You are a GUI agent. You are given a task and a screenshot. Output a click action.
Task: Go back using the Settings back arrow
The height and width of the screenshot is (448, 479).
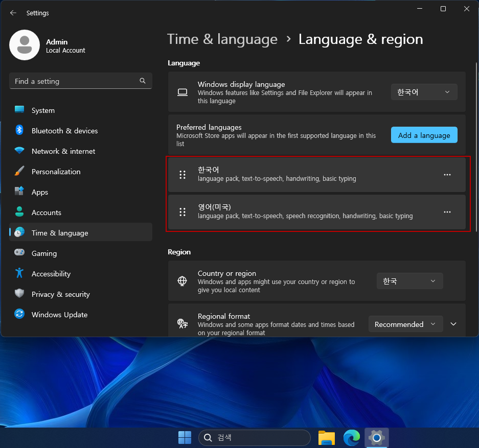tap(13, 13)
